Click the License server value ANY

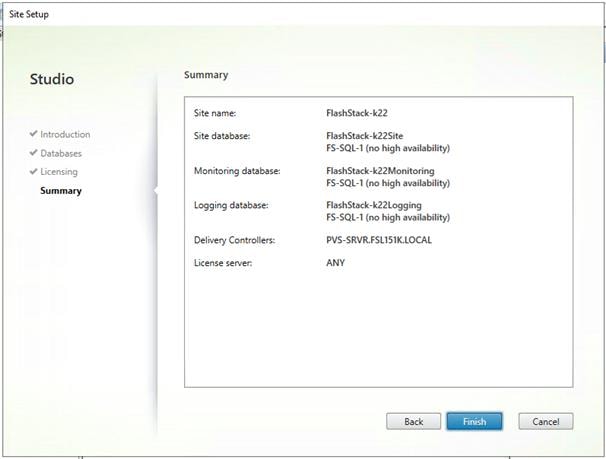tap(335, 263)
